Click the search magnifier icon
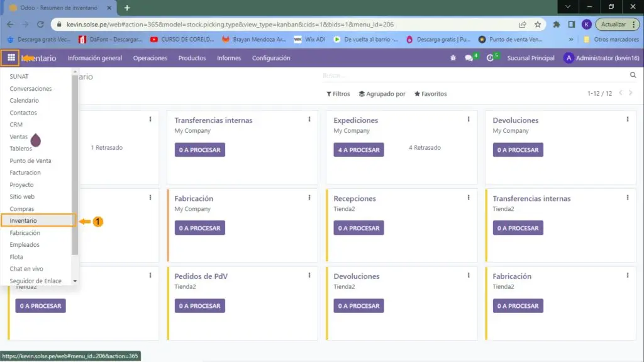 pos(633,75)
